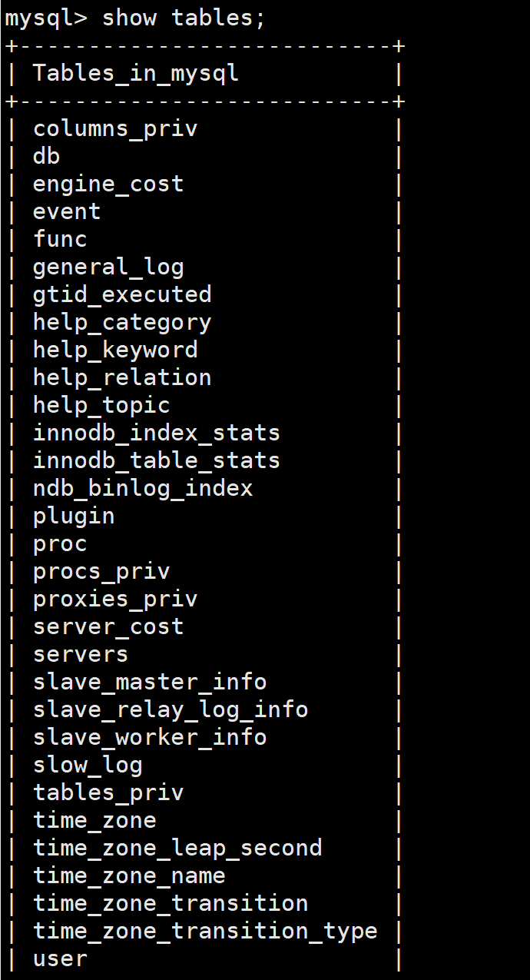Click the 'show tables;' command text
Image resolution: width=530 pixels, height=980 pixels.
pos(184,18)
